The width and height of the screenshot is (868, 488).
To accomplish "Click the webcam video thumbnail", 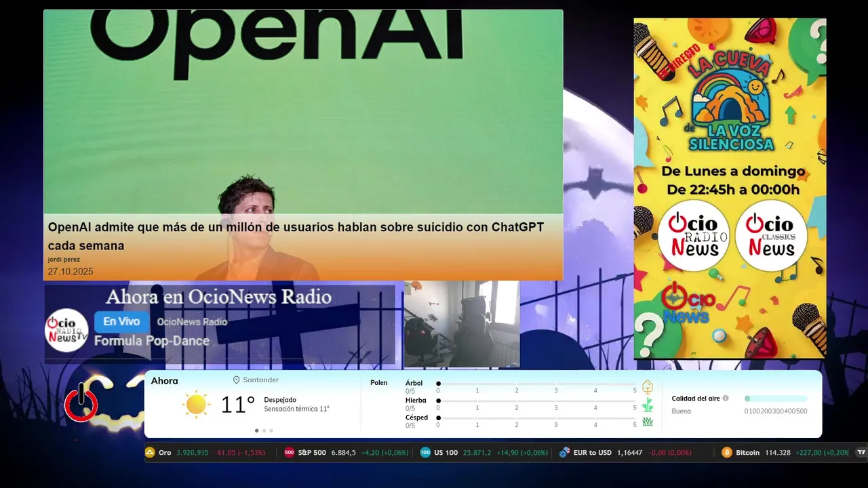I will [x=462, y=324].
